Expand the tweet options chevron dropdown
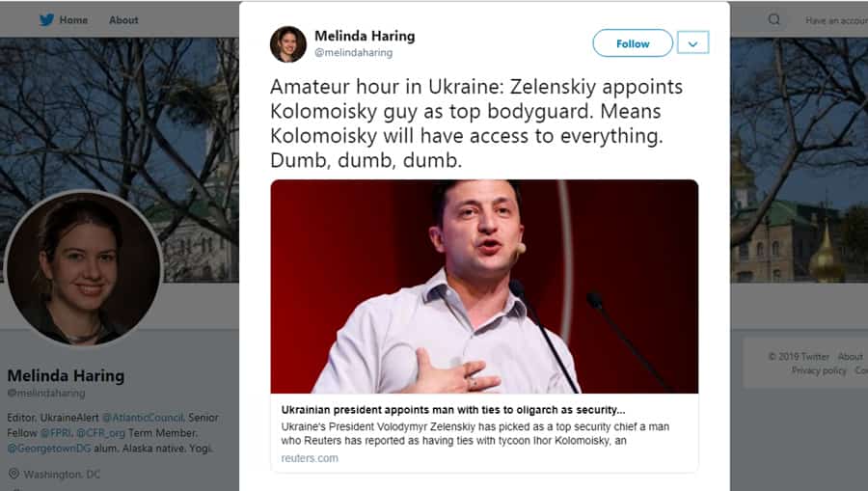The image size is (868, 491). 692,42
